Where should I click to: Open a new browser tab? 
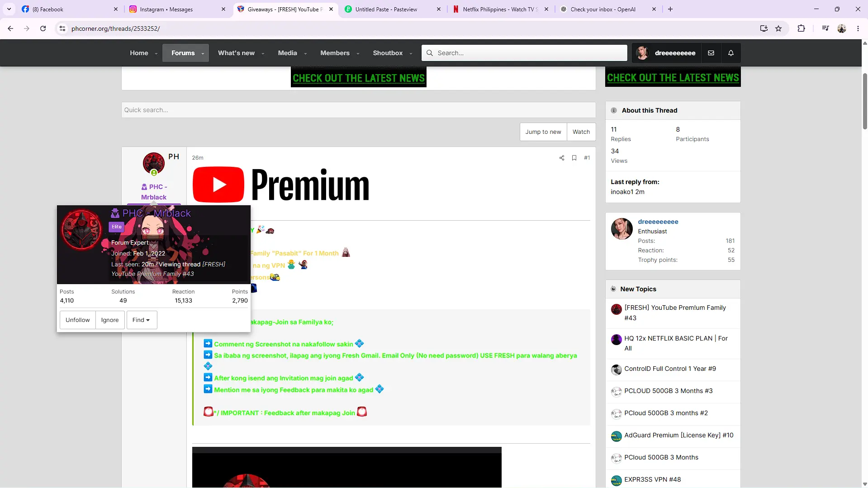coord(670,9)
